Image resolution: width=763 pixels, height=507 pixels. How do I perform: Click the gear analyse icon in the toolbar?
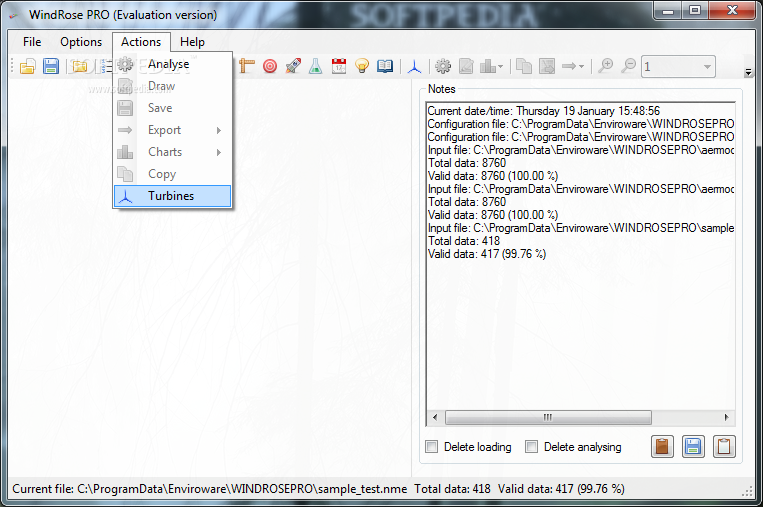coord(443,66)
